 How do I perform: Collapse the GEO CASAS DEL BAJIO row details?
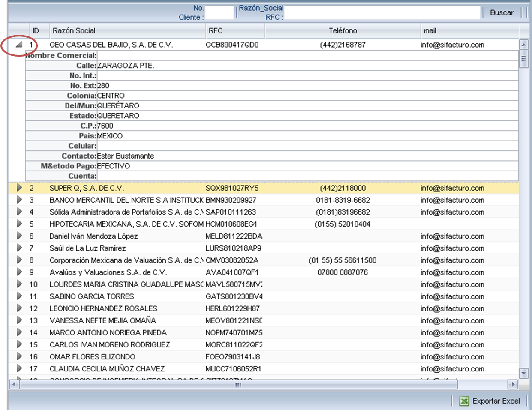(19, 44)
